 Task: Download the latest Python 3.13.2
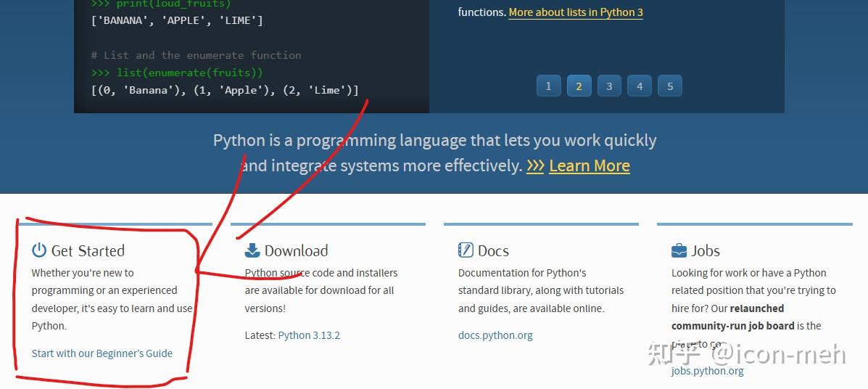[x=309, y=335]
